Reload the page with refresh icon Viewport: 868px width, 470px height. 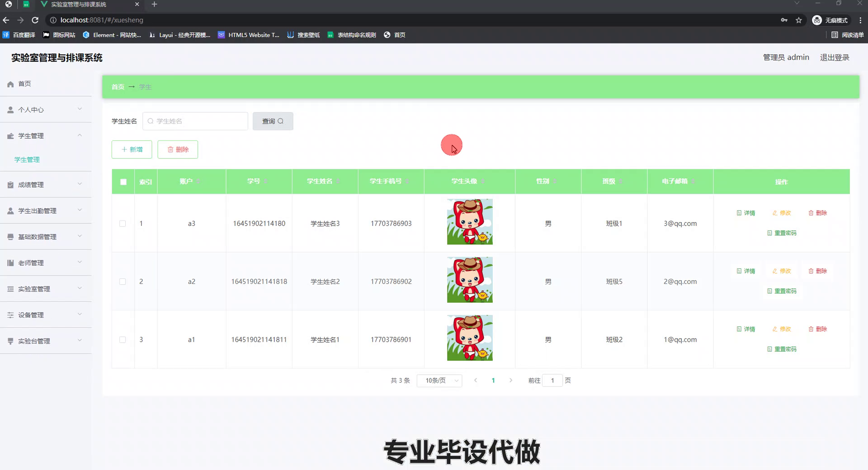point(35,20)
